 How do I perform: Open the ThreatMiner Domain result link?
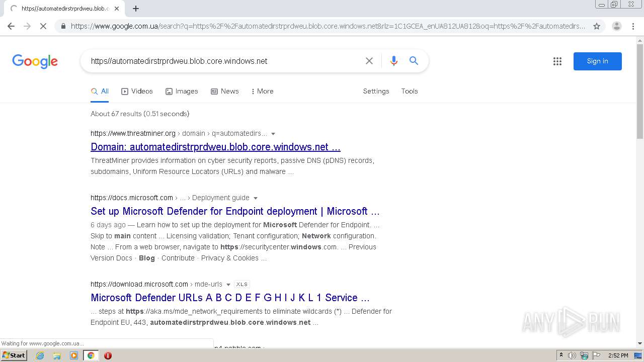[x=215, y=147]
